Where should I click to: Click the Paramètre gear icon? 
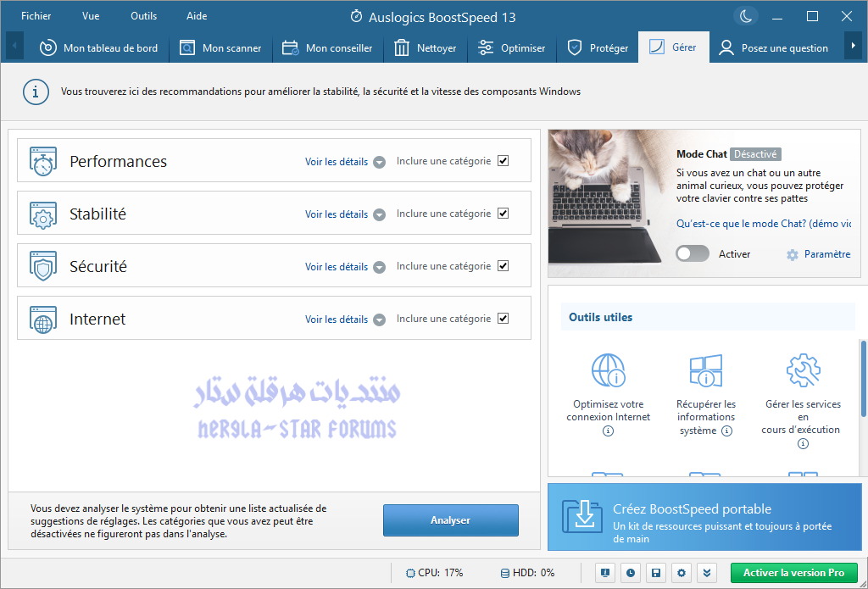coord(793,254)
